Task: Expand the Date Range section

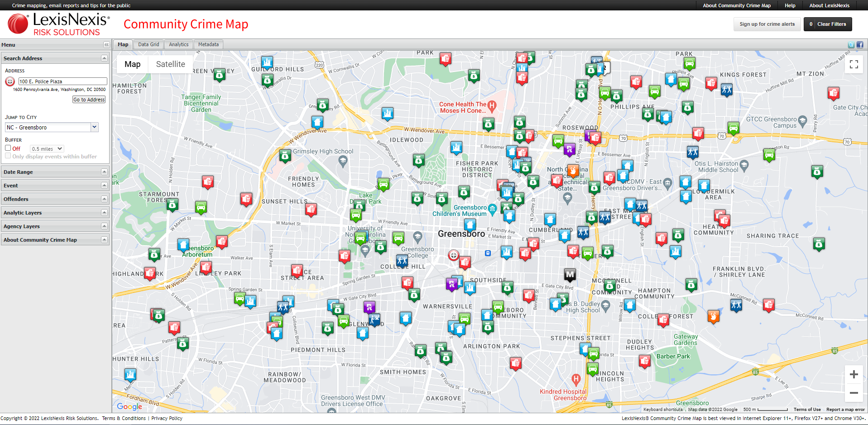Action: (55, 172)
